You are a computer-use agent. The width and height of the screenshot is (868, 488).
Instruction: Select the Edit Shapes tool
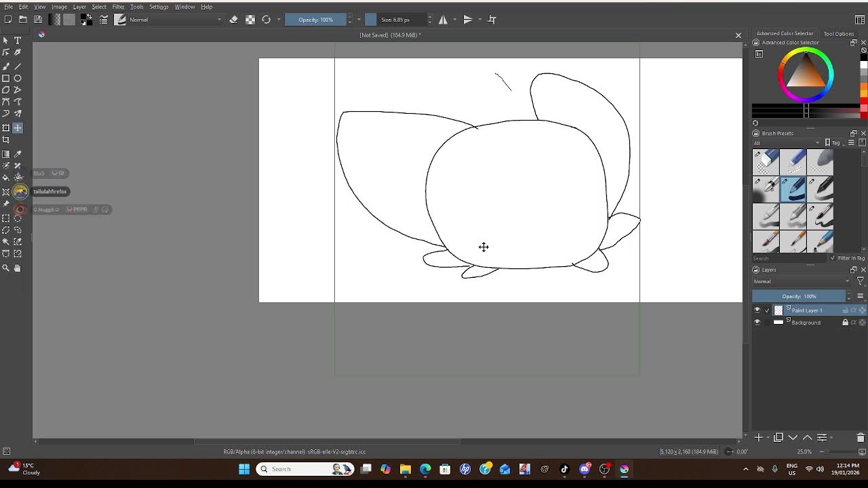click(6, 53)
